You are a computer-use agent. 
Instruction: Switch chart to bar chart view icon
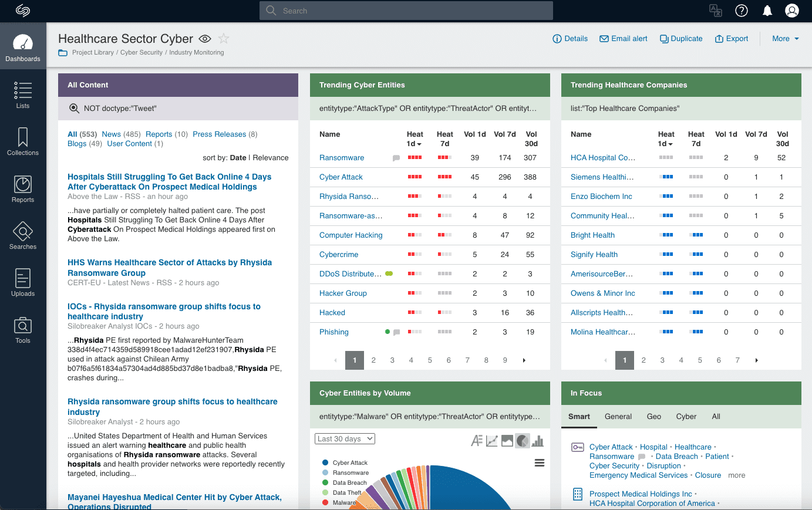[538, 441]
